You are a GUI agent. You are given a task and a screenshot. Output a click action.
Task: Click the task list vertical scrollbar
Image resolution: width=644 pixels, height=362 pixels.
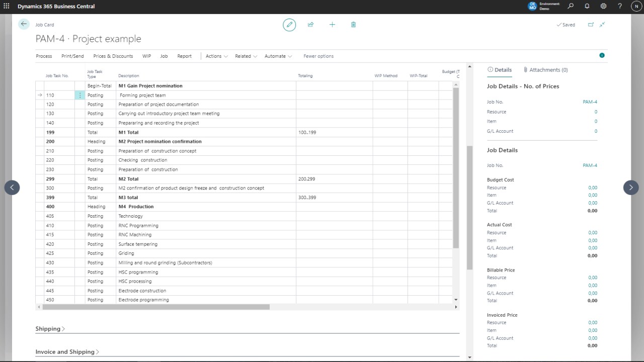pos(456,168)
